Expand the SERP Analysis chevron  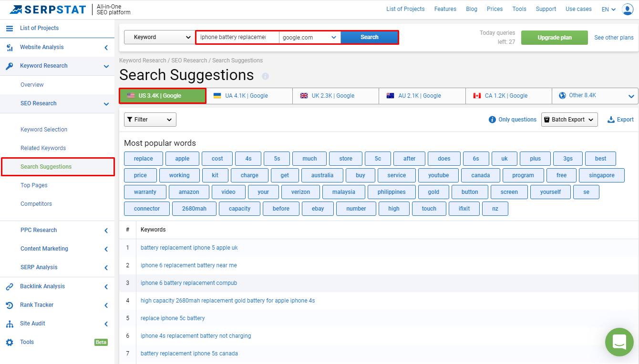[x=106, y=268]
